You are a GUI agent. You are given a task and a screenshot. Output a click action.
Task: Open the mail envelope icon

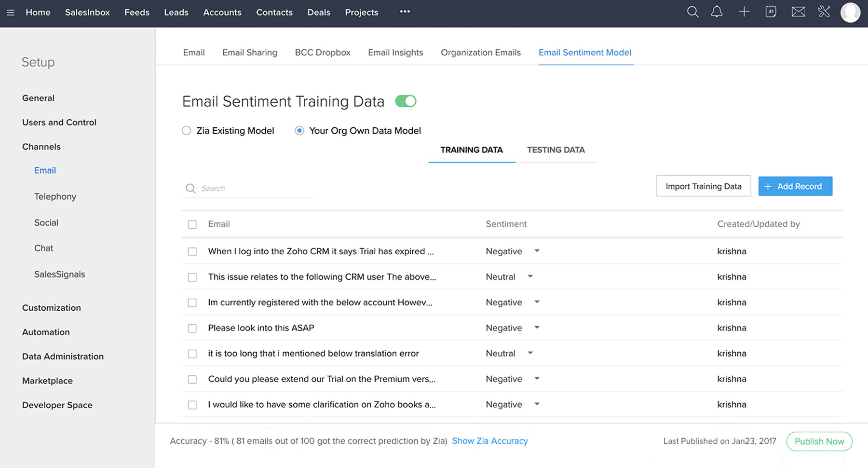point(798,12)
